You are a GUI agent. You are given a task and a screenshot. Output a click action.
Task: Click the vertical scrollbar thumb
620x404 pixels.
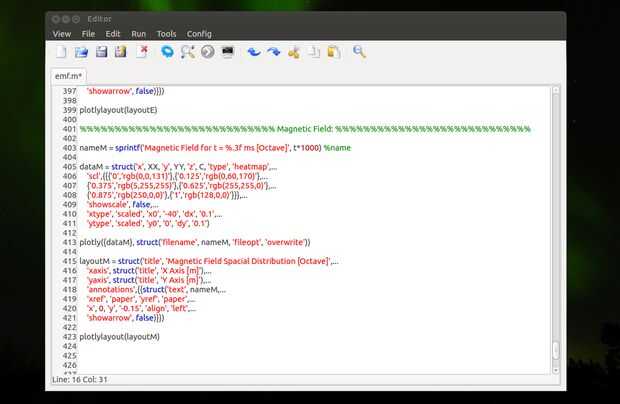[x=556, y=351]
